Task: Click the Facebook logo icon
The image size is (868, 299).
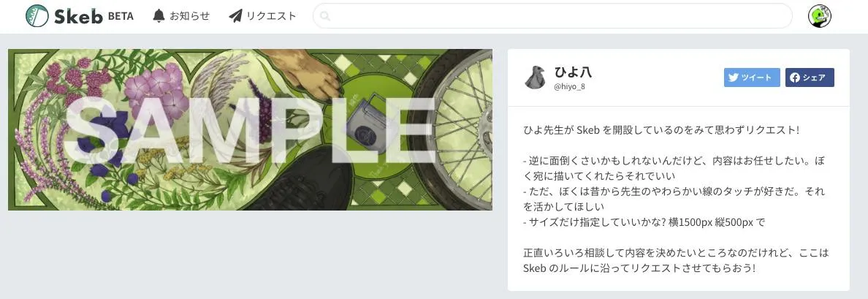Action: [x=794, y=77]
